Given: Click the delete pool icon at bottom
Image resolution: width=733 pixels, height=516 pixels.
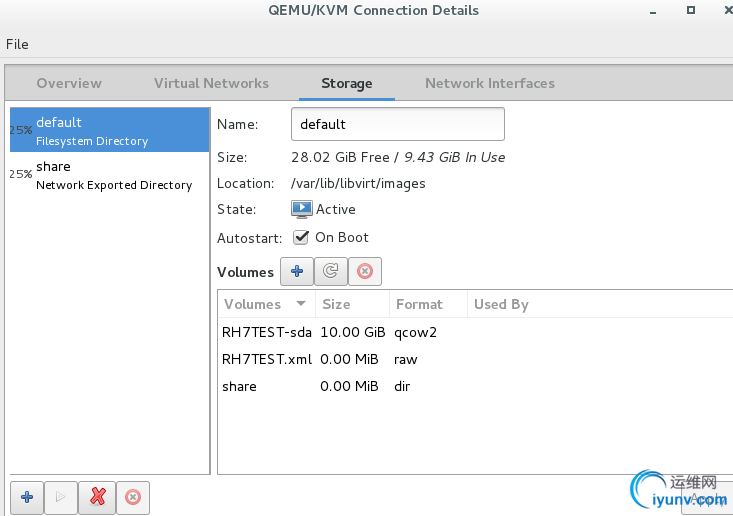Looking at the screenshot, I should click(x=132, y=497).
